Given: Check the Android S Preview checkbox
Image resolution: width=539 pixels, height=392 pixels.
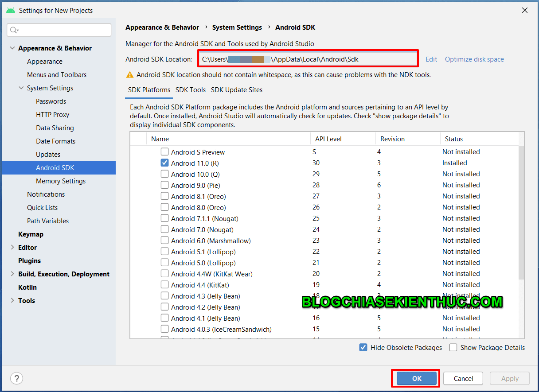Looking at the screenshot, I should tap(164, 152).
